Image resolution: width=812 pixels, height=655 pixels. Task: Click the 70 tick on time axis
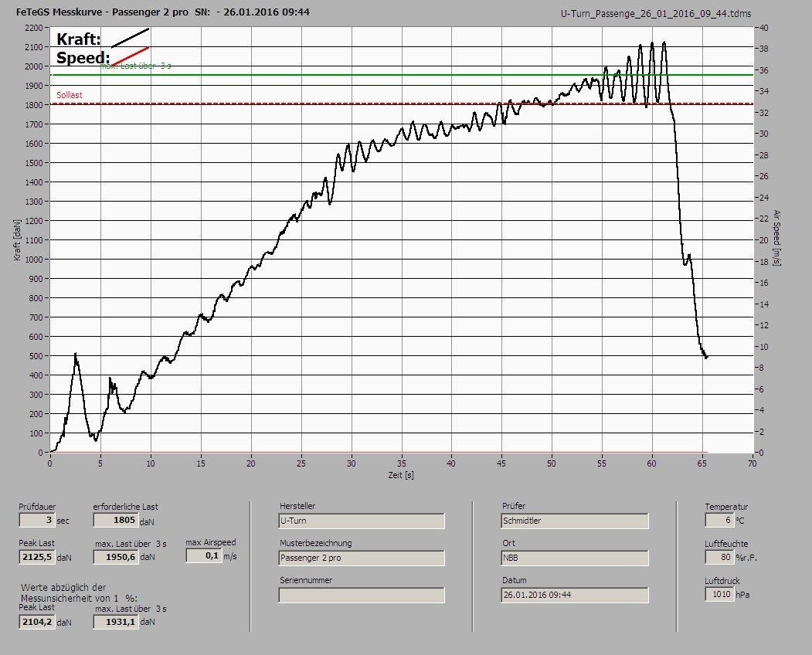[x=752, y=463]
